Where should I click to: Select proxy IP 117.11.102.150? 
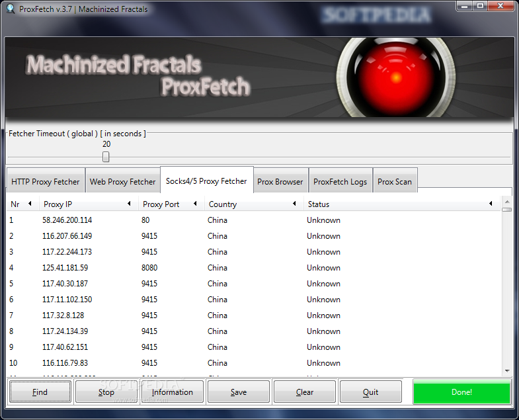[67, 300]
